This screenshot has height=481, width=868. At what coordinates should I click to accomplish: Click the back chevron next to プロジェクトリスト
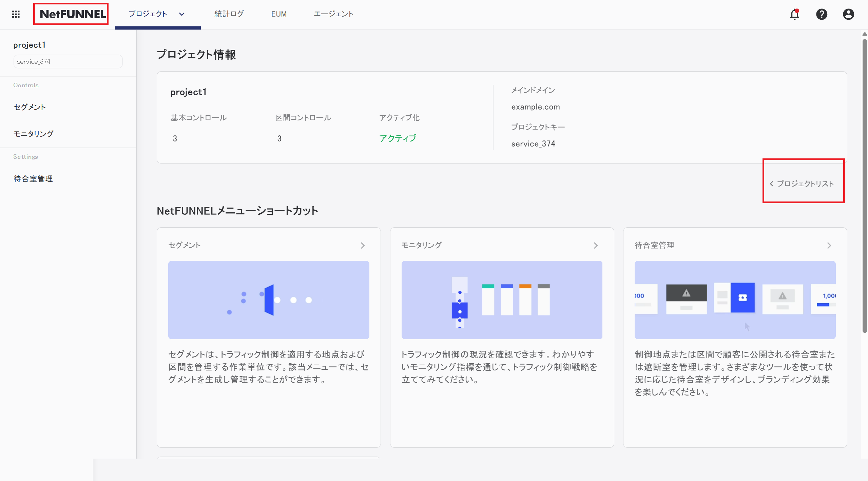click(772, 184)
